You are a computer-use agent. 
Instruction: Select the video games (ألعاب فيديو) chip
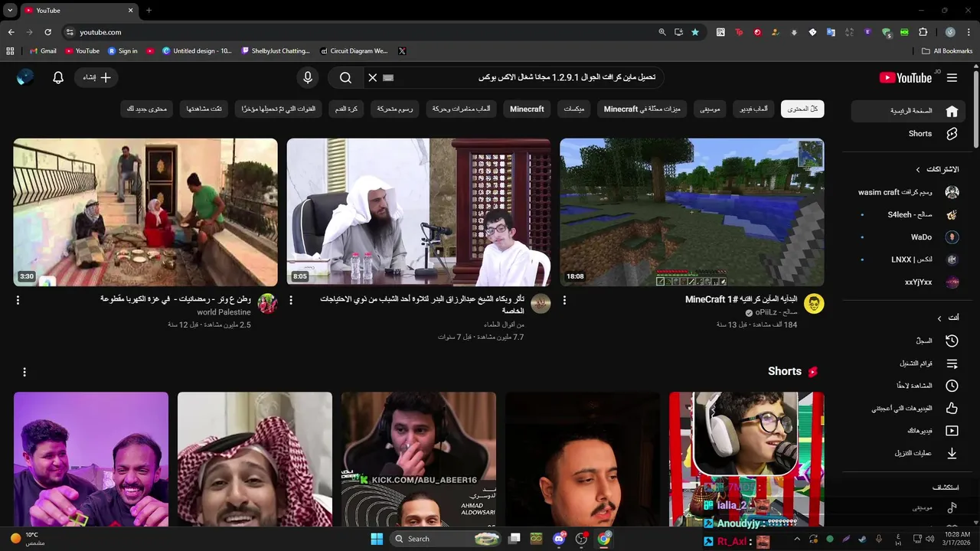[x=754, y=109]
